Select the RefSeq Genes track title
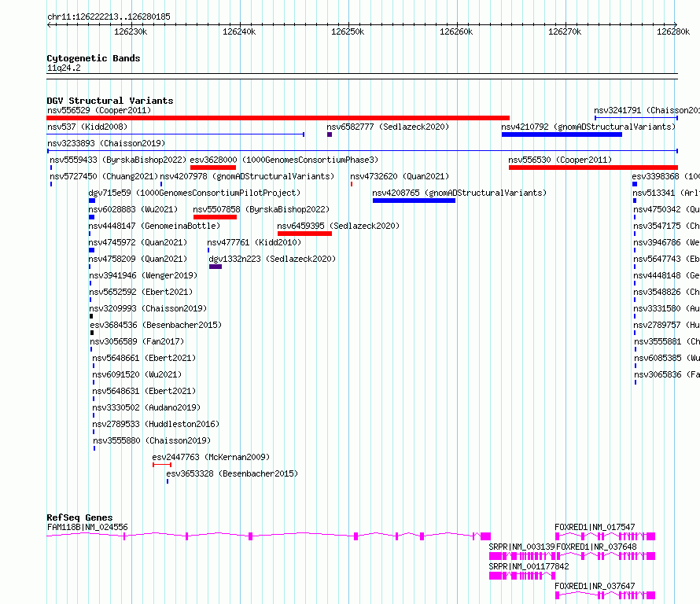This screenshot has height=604, width=700. (x=79, y=517)
